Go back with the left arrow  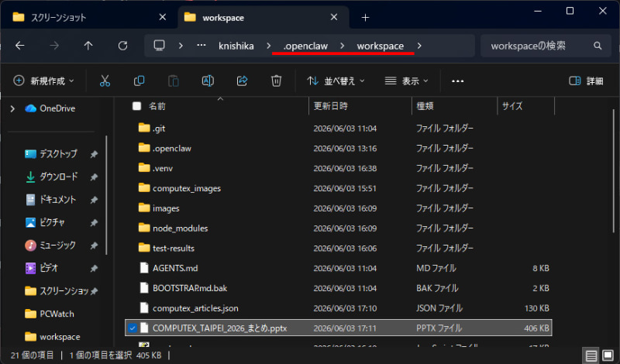[x=20, y=46]
